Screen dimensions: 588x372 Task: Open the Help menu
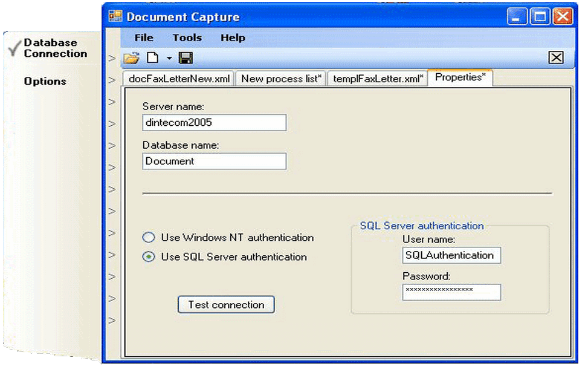click(233, 38)
